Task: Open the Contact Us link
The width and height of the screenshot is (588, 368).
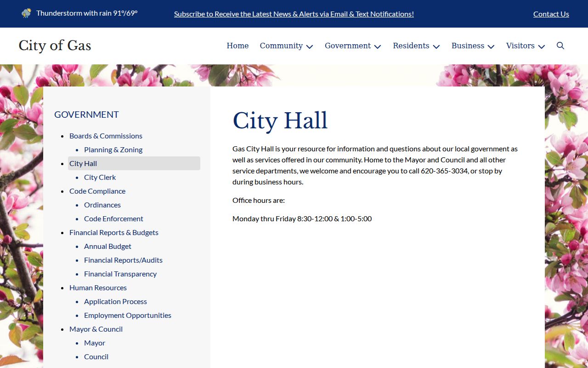Action: [x=551, y=14]
